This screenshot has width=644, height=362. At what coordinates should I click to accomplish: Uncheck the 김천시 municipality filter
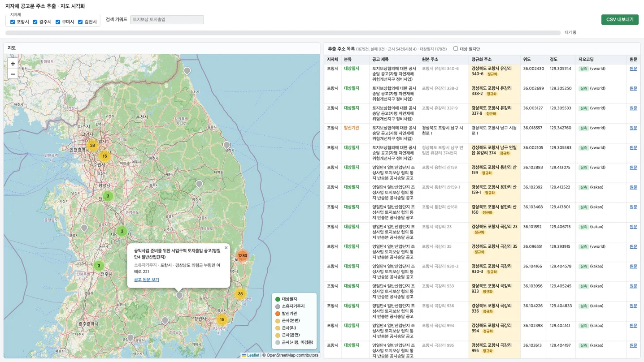tap(80, 22)
